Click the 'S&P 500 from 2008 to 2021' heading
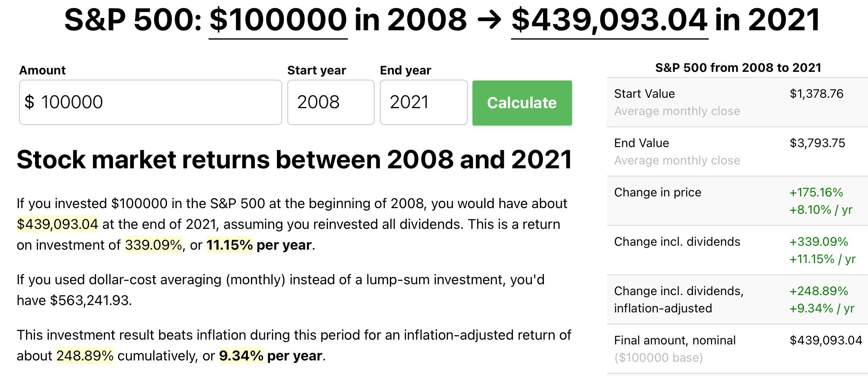 738,67
